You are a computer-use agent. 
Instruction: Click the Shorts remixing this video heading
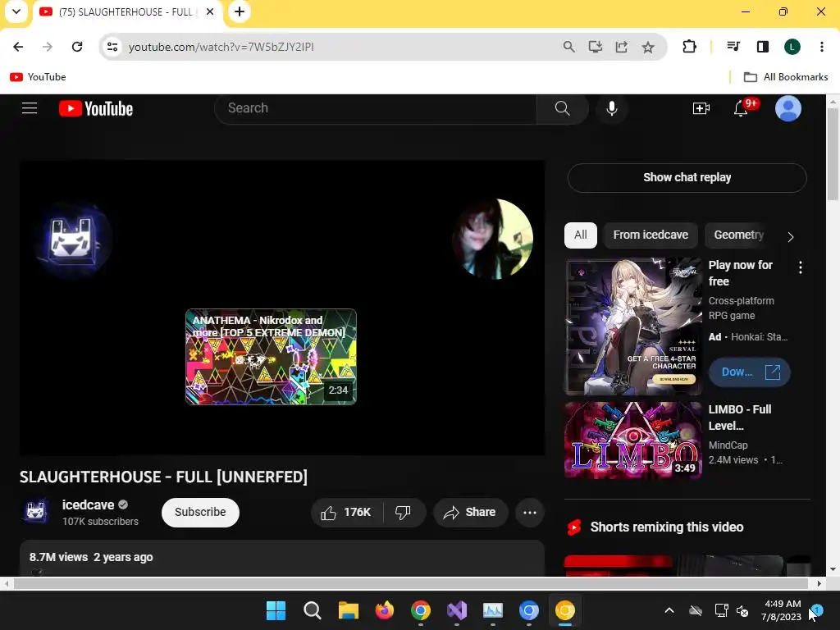pyautogui.click(x=666, y=527)
